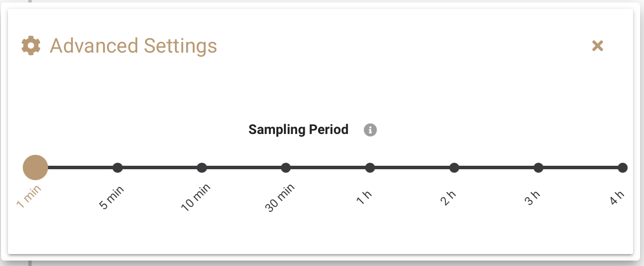
Task: Click the Advanced Settings gear icon
Action: point(31,46)
